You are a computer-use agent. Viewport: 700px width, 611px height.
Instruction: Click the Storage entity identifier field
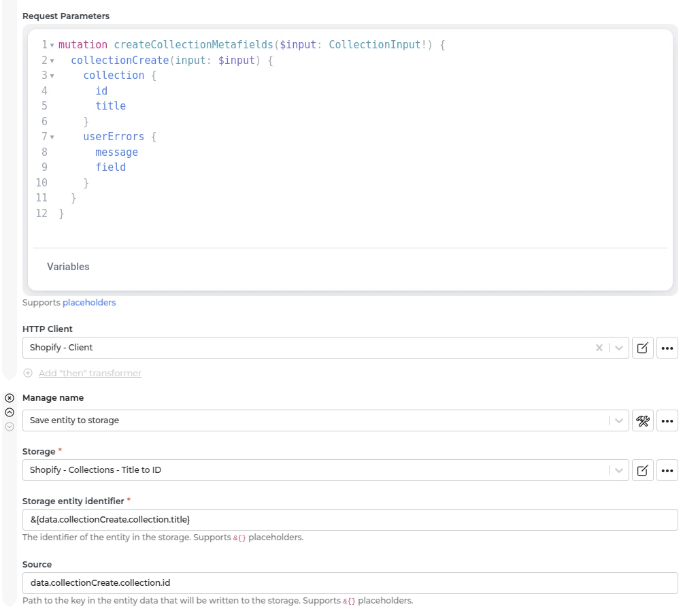click(350, 519)
